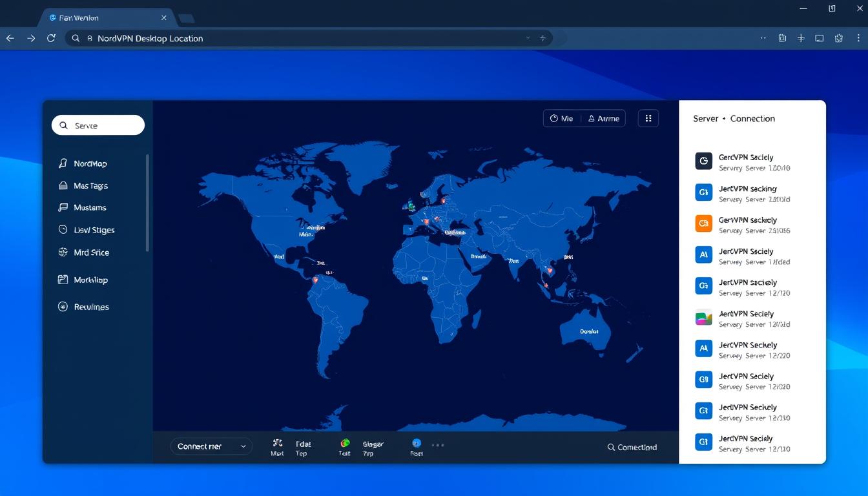
Task: Click the Mas Tags sidebar icon
Action: (x=63, y=185)
